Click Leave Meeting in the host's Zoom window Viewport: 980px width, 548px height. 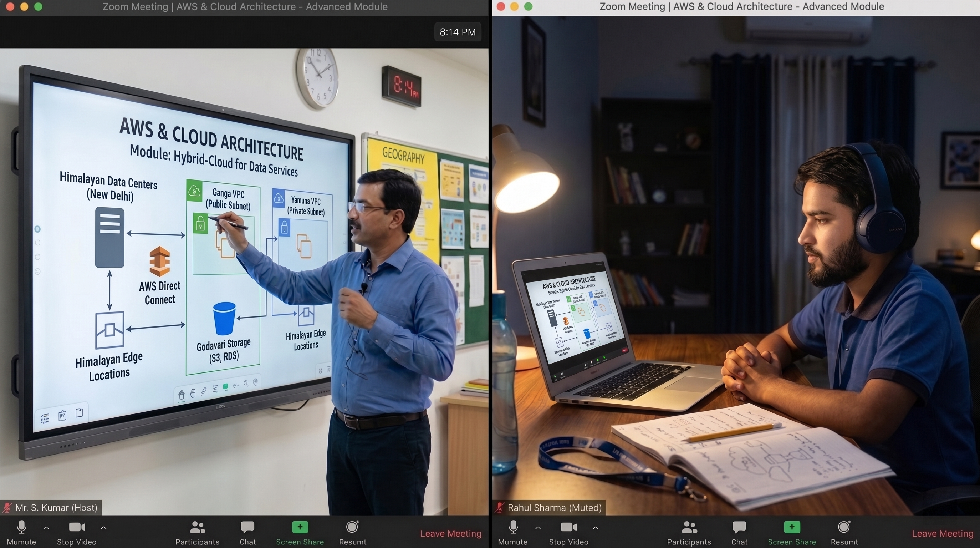(x=451, y=533)
